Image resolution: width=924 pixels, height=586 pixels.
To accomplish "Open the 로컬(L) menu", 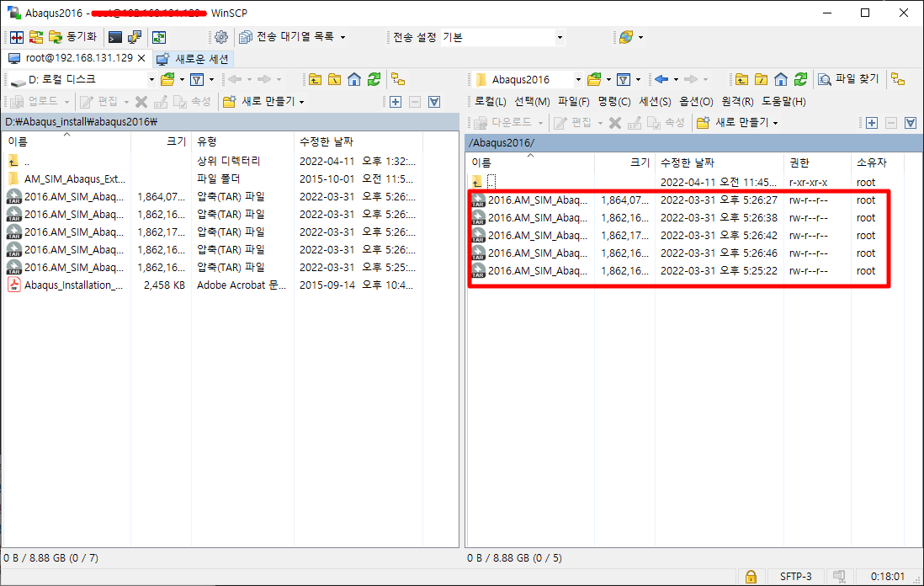I will pos(491,101).
